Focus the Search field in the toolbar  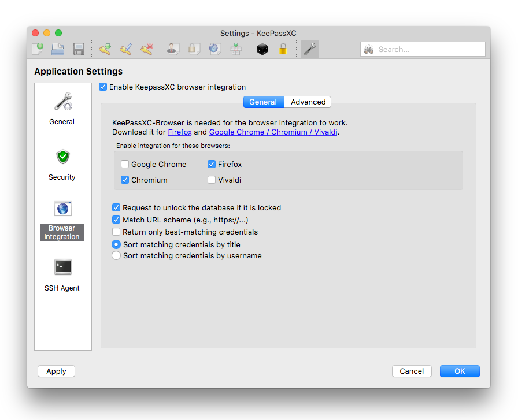coord(423,49)
